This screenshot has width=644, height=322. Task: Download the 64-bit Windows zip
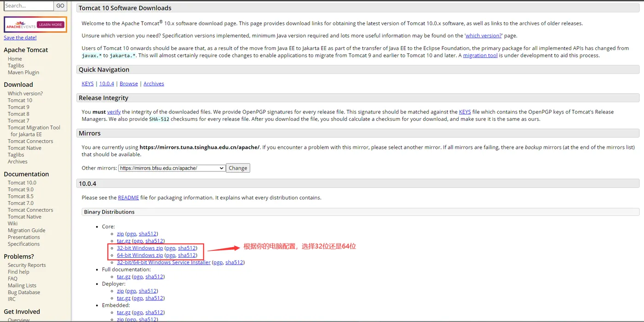click(140, 255)
